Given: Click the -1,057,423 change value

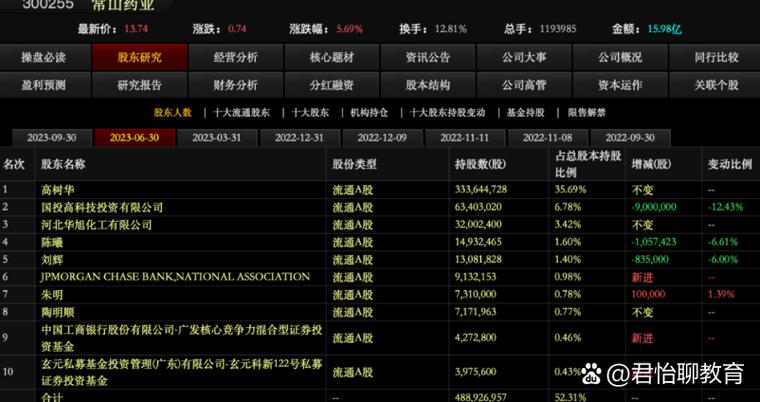Looking at the screenshot, I should [x=654, y=242].
